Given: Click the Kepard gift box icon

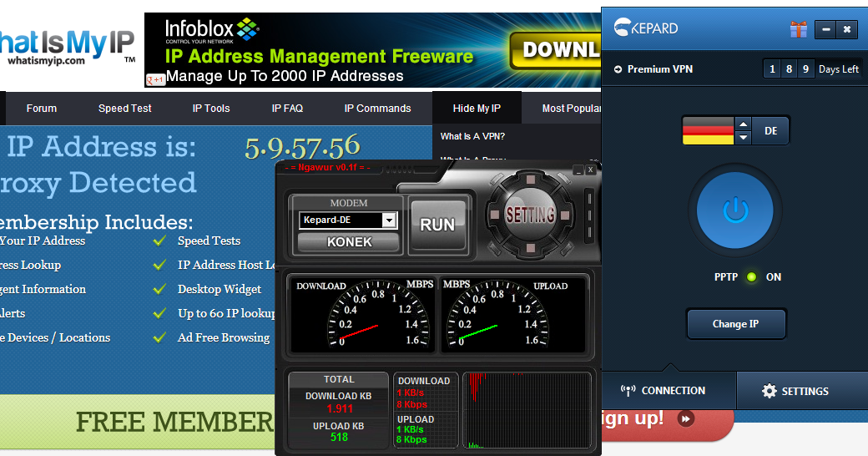Looking at the screenshot, I should pos(798,28).
